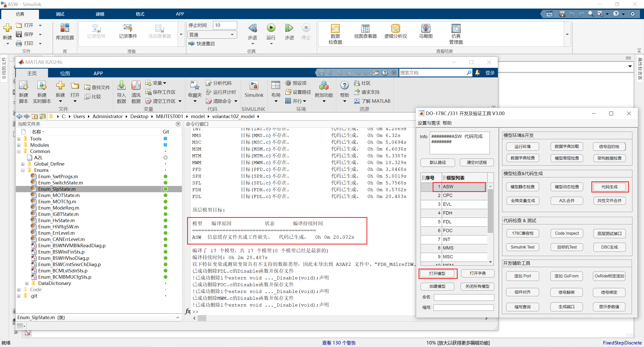This screenshot has height=347, width=644.
Task: Expand the Global_Define folder
Action: point(23,164)
